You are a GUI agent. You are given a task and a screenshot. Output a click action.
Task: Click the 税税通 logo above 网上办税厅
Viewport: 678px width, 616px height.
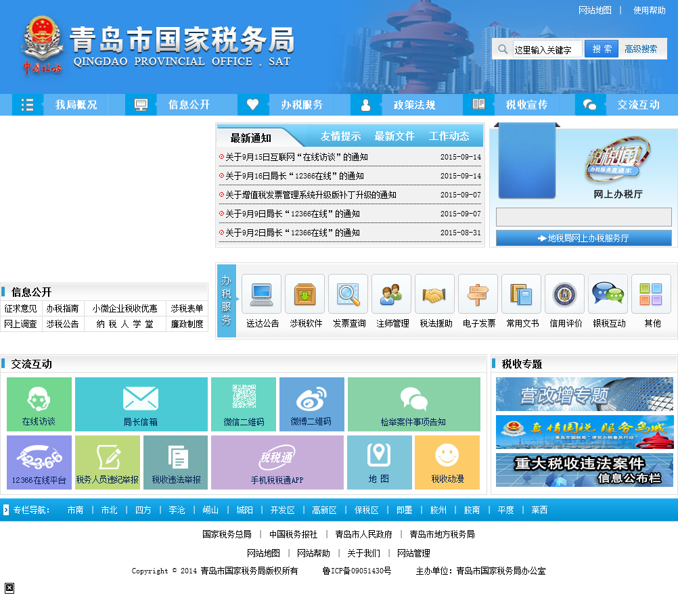click(618, 159)
